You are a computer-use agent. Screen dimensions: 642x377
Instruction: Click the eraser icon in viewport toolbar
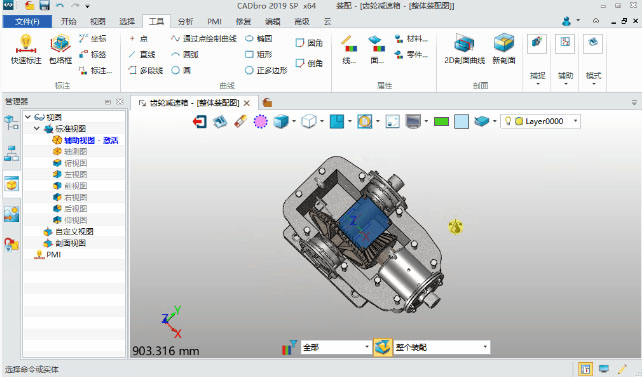click(240, 122)
